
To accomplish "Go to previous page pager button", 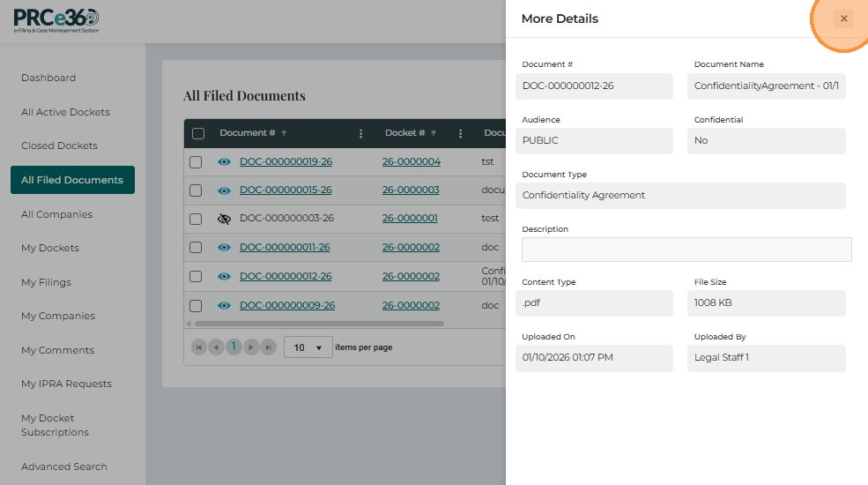I will 217,347.
